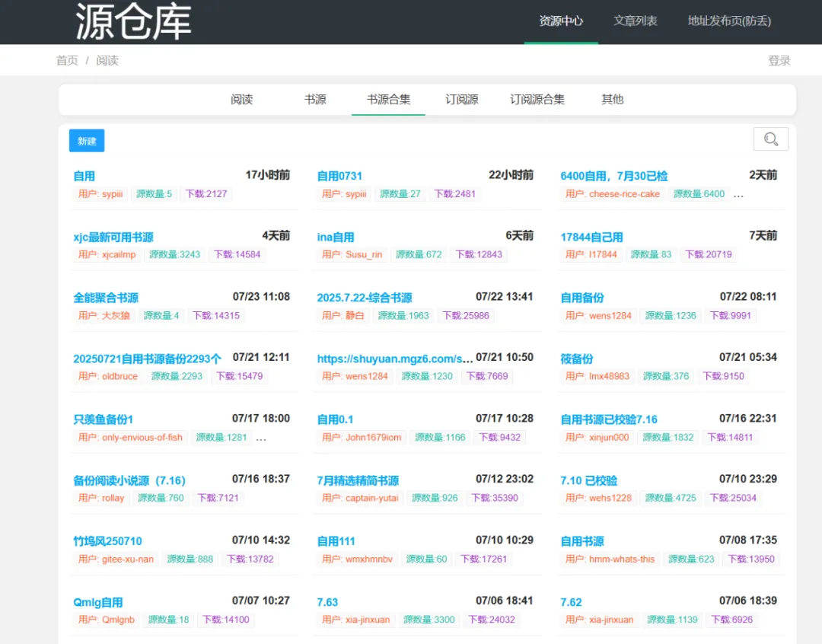This screenshot has width=822, height=644.
Task: Expand the truncated tags on cheese-rice-cake's card
Action: 737,193
